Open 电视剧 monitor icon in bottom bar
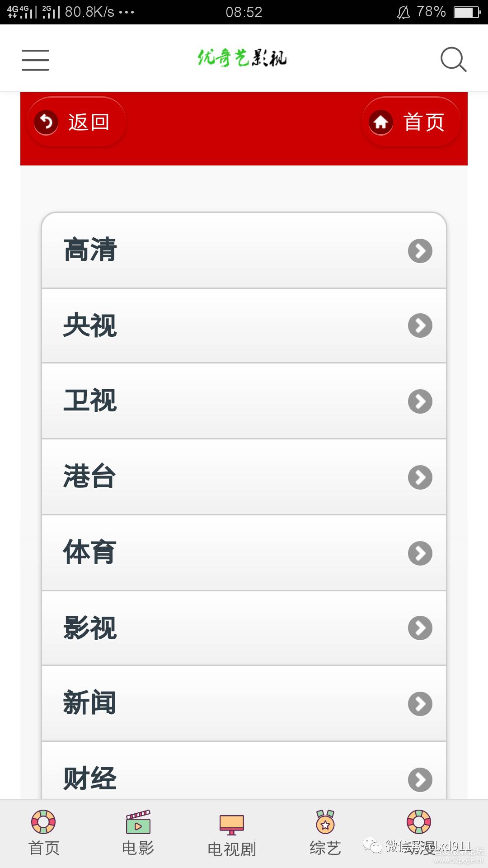Image resolution: width=488 pixels, height=868 pixels. (232, 825)
